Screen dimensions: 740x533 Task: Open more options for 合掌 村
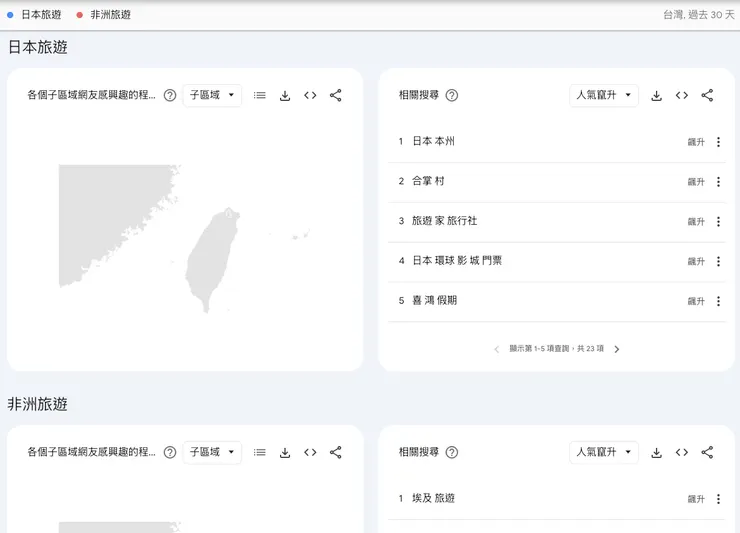click(718, 182)
